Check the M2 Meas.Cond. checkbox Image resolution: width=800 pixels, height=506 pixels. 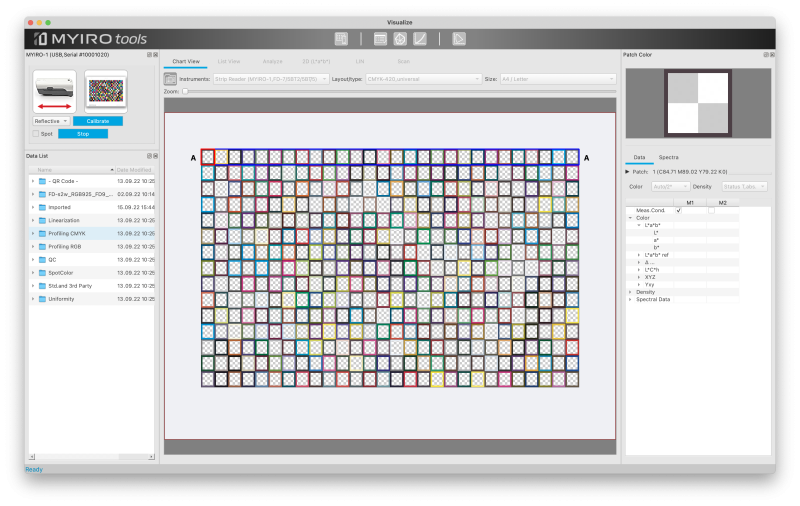711,210
